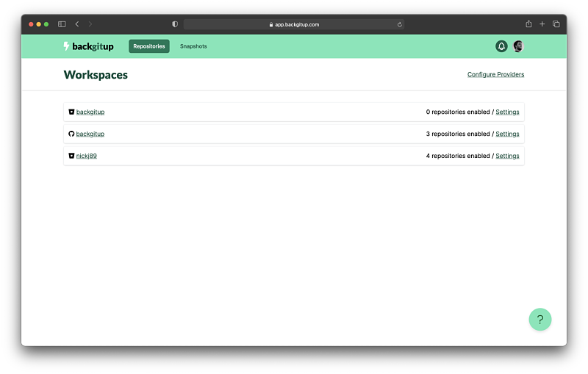Open Settings for workspace with 0 repositories
The height and width of the screenshot is (374, 588).
coord(507,112)
